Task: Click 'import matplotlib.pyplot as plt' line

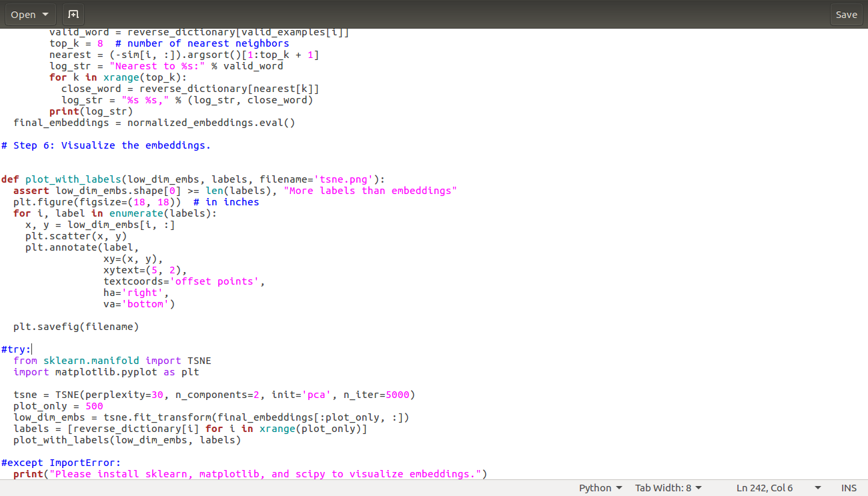Action: pyautogui.click(x=106, y=372)
